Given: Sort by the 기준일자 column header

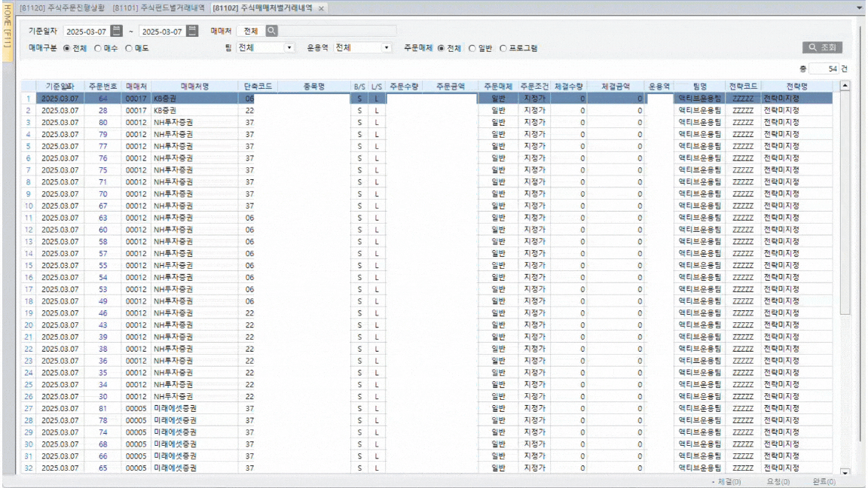Looking at the screenshot, I should pos(60,87).
